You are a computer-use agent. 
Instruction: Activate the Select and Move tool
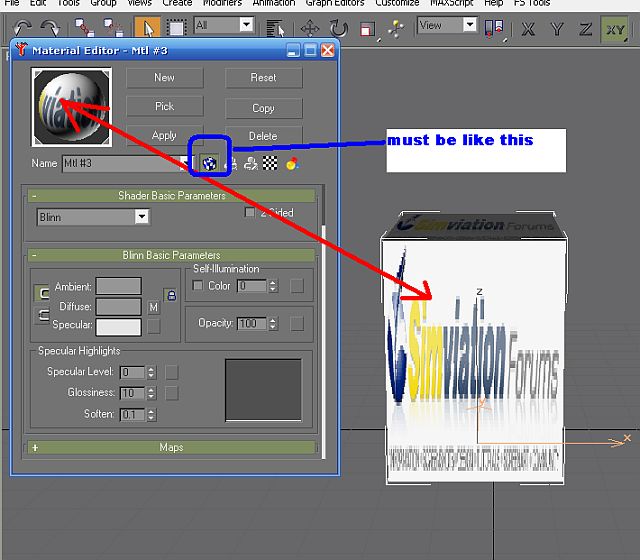point(310,29)
